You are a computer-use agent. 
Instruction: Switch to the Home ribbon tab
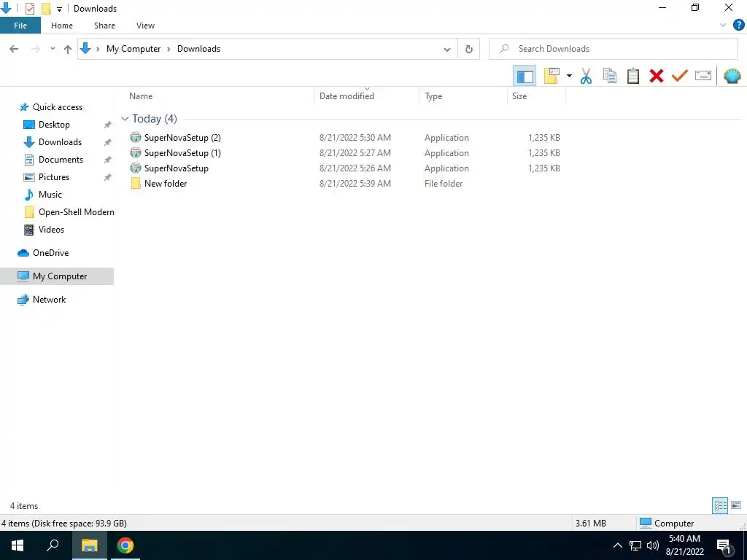click(x=62, y=26)
